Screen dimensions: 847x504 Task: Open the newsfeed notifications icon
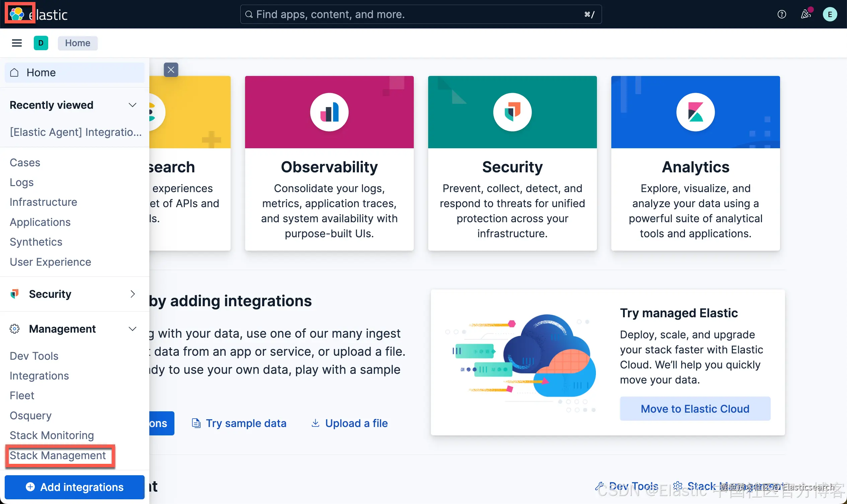click(x=805, y=14)
